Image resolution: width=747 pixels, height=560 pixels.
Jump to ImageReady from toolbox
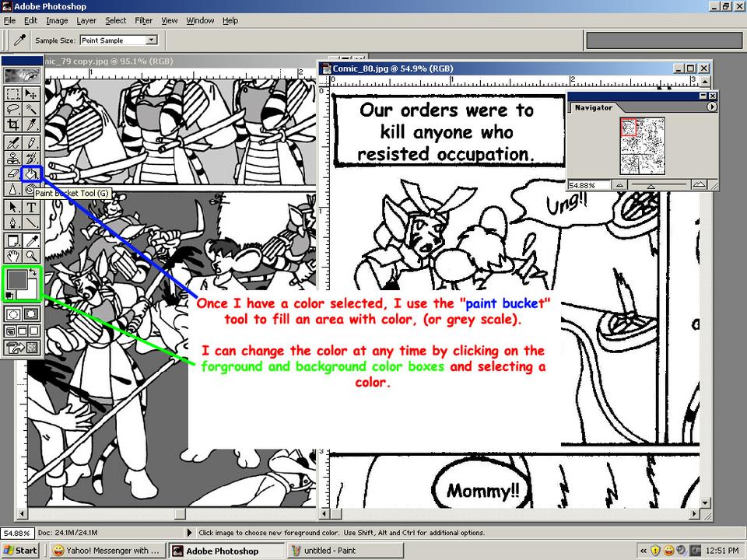click(22, 348)
